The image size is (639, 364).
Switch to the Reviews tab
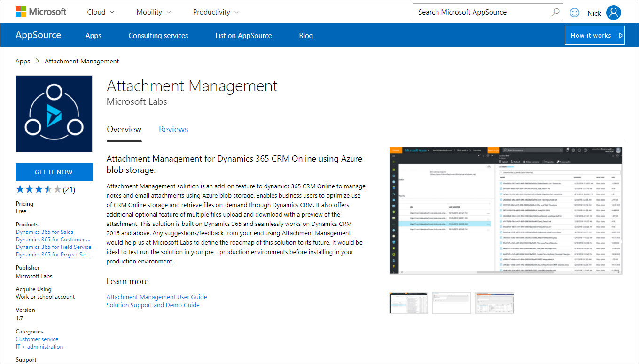[x=173, y=129]
